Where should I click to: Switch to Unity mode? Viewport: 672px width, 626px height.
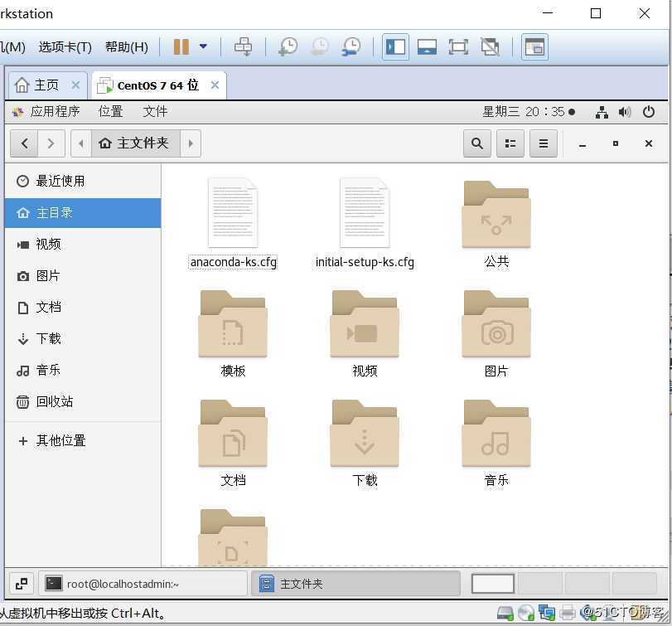(490, 46)
